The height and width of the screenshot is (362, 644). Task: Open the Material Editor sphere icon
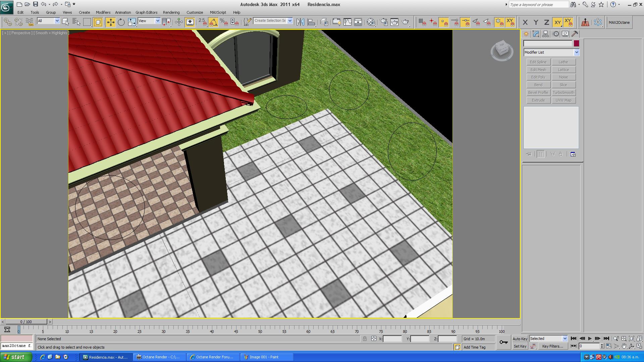(x=371, y=22)
